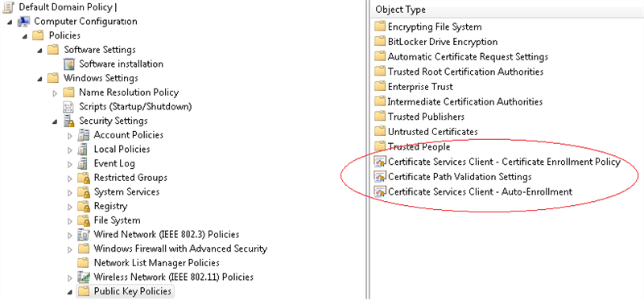The image size is (644, 300).
Task: Click the Security Settings lock icon
Action: click(x=68, y=121)
